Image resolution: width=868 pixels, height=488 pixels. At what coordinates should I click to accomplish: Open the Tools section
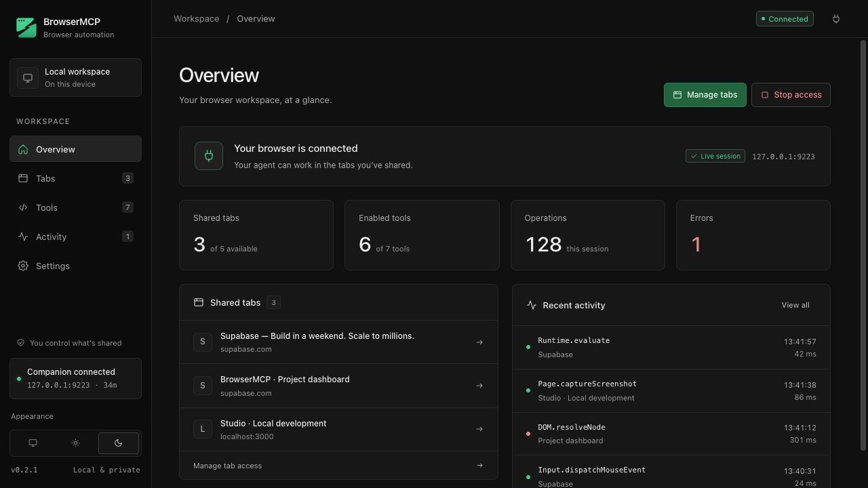point(75,207)
